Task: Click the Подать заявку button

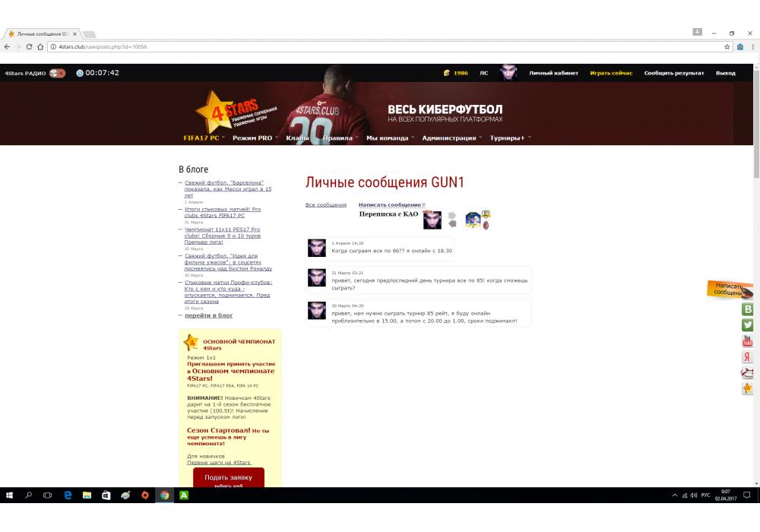Action: (229, 479)
